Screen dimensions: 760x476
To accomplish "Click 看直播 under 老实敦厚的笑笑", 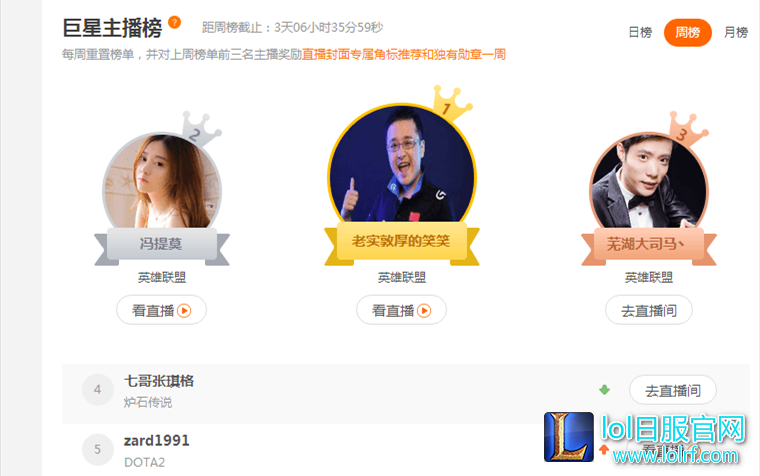I will (x=401, y=310).
